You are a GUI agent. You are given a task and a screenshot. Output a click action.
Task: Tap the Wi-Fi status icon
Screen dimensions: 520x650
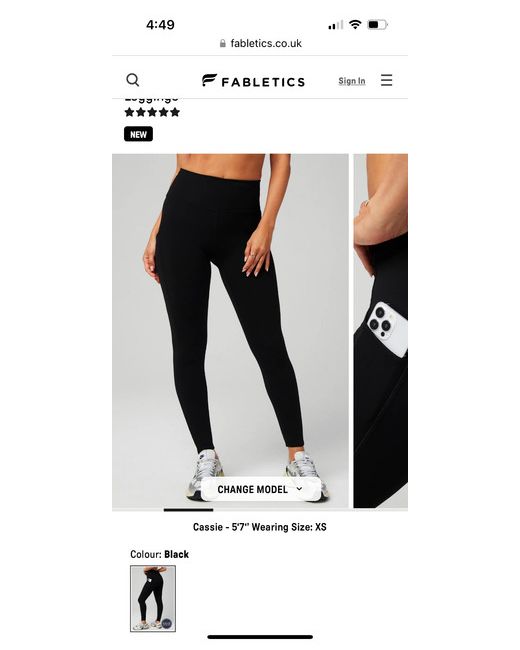(x=355, y=24)
